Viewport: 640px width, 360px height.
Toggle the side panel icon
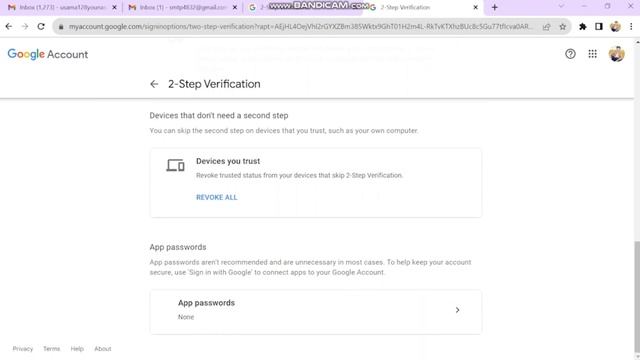pos(599,27)
